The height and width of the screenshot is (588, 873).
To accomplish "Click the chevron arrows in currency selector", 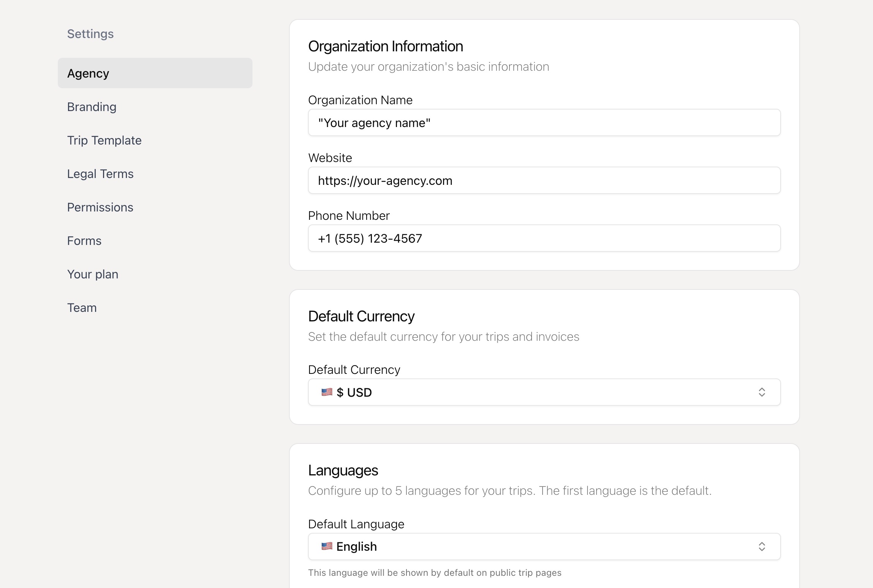I will click(762, 392).
